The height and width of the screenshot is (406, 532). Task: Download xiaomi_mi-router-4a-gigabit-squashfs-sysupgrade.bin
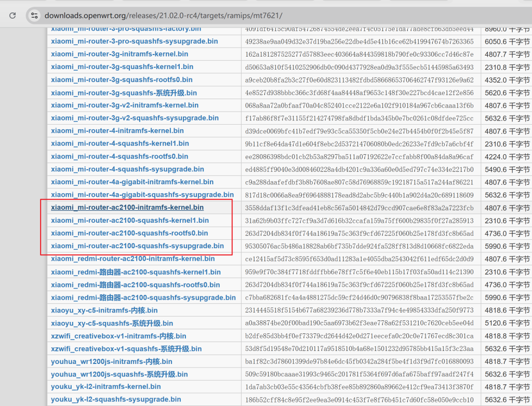coord(142,195)
